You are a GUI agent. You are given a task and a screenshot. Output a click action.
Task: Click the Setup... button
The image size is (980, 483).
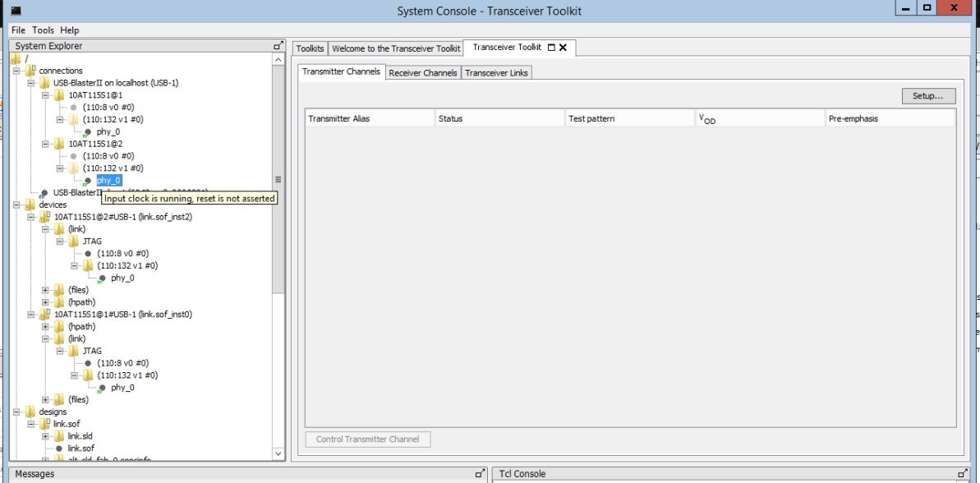pos(929,96)
